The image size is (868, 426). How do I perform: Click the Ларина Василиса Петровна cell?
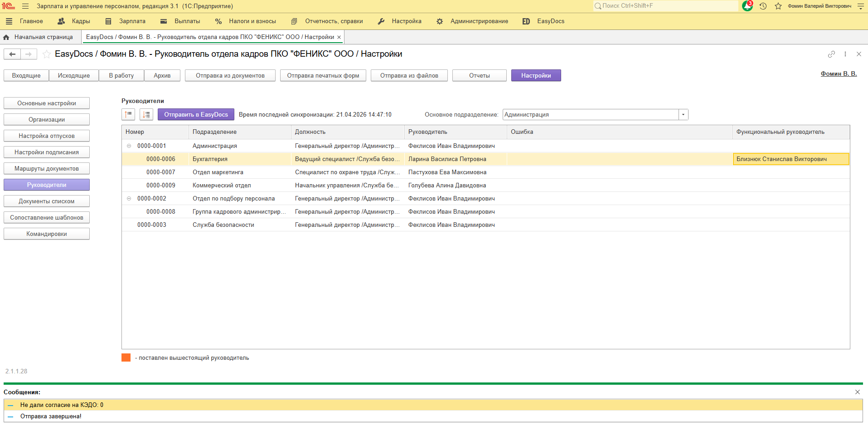click(x=456, y=159)
